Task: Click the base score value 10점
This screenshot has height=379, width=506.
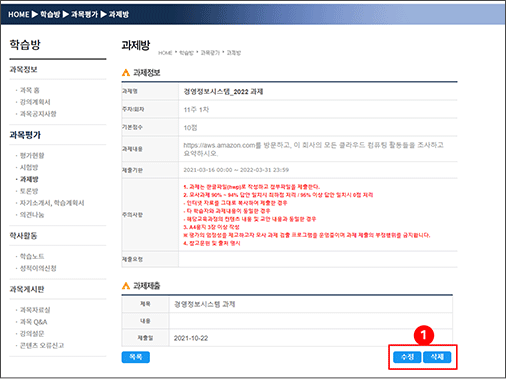Action: click(190, 128)
